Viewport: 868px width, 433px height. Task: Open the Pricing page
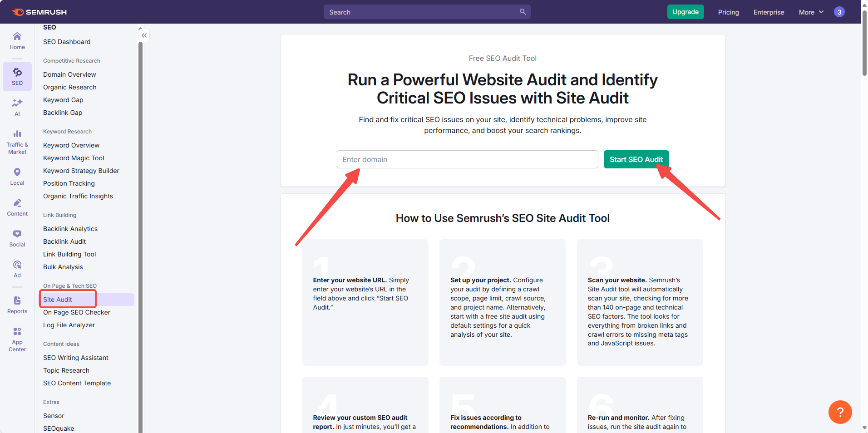pyautogui.click(x=728, y=12)
